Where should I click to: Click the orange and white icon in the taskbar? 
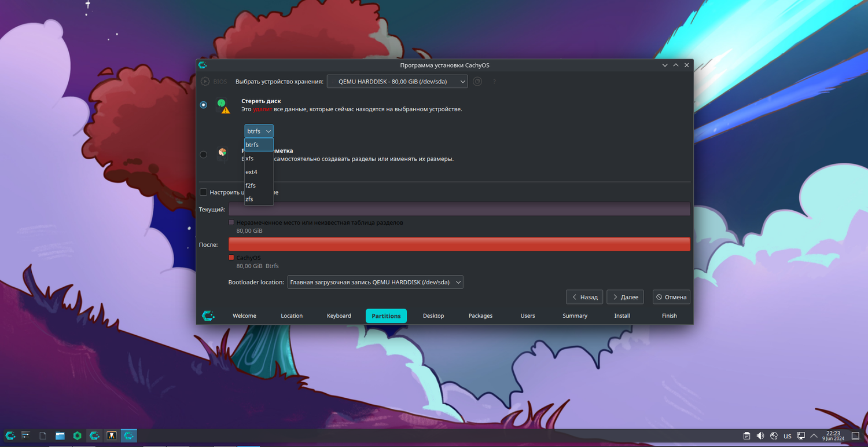pos(112,435)
